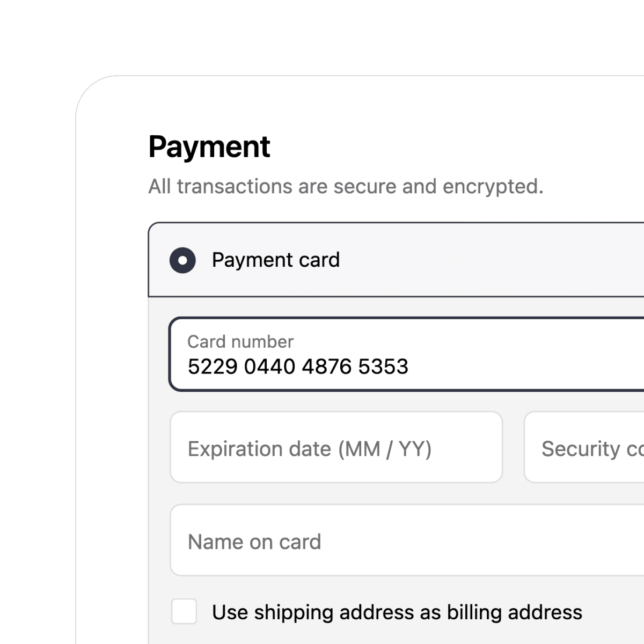This screenshot has height=644, width=644.
Task: Click the Payment section heading
Action: pyautogui.click(x=209, y=147)
